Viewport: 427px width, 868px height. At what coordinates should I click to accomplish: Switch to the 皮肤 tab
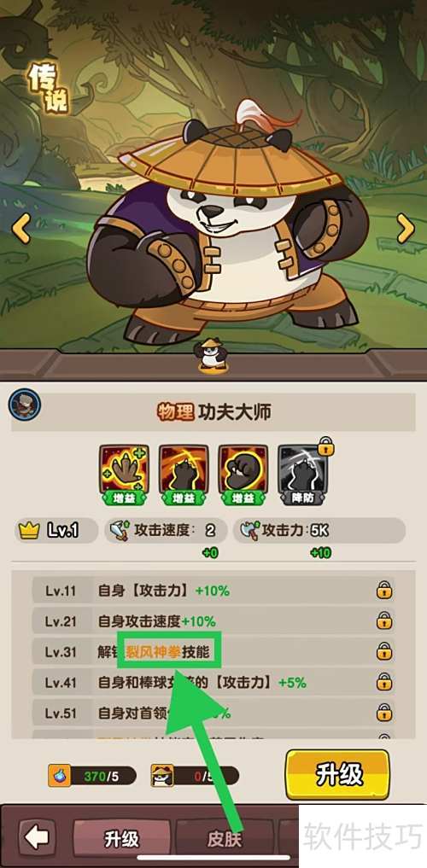[x=225, y=839]
